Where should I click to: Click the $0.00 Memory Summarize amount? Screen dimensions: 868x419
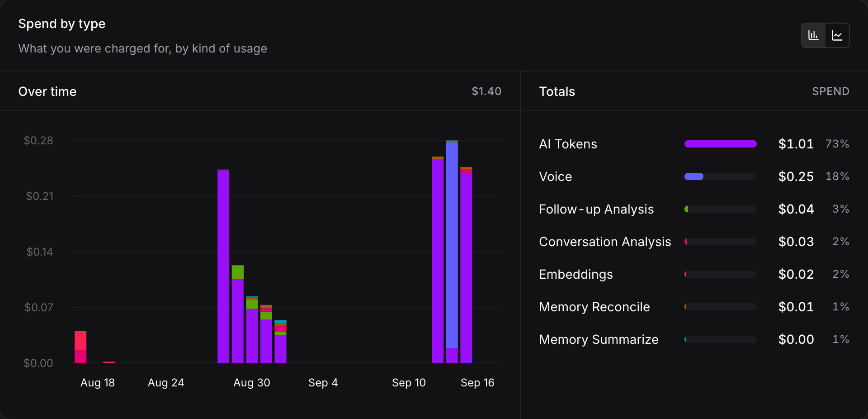[796, 339]
